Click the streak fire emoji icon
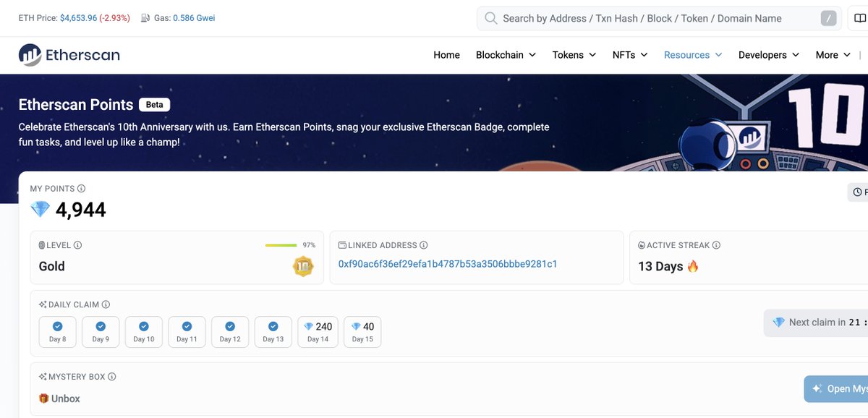 coord(693,266)
